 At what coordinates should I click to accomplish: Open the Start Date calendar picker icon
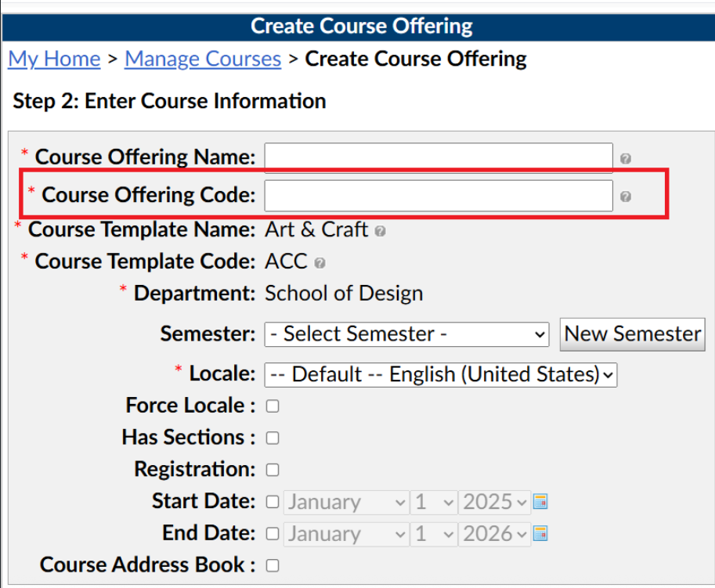(540, 501)
